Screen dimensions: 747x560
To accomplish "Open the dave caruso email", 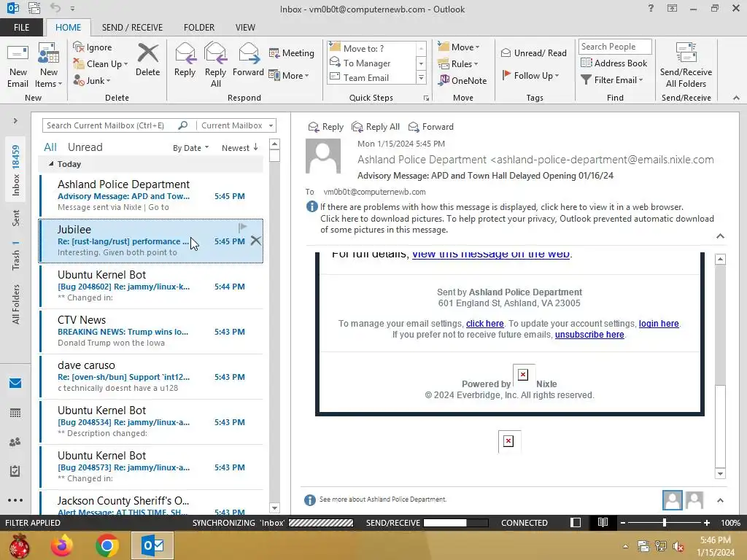I will (152, 377).
